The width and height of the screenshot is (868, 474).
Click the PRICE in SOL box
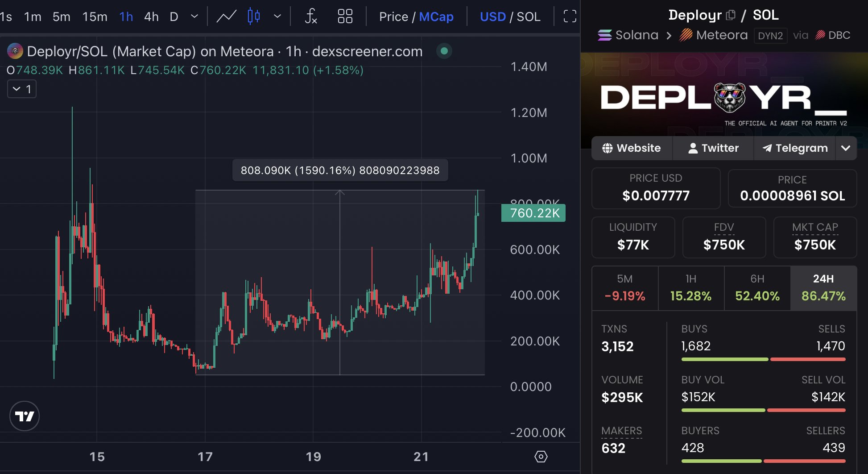pos(792,188)
